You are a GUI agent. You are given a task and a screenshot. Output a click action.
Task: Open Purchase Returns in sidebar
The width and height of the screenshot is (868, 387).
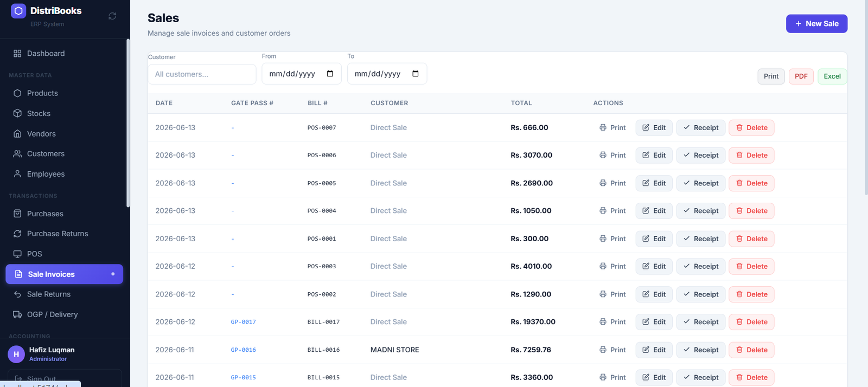64,234
